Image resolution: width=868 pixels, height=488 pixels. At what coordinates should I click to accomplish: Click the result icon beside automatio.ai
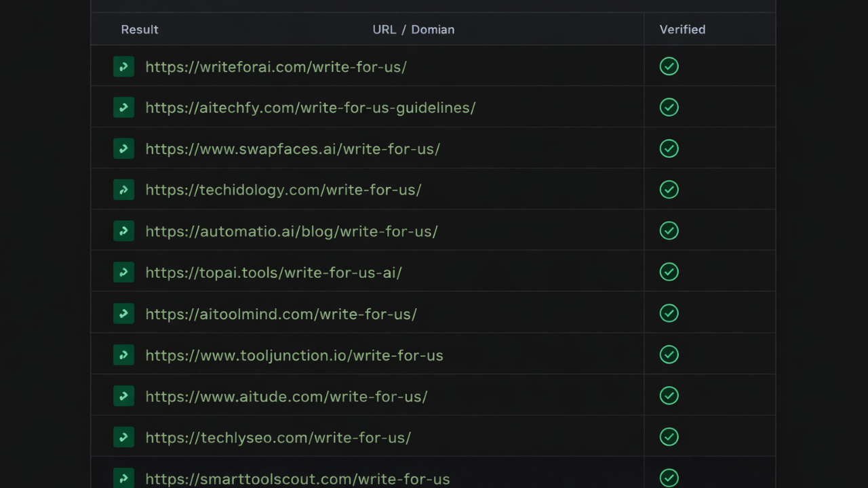[123, 231]
